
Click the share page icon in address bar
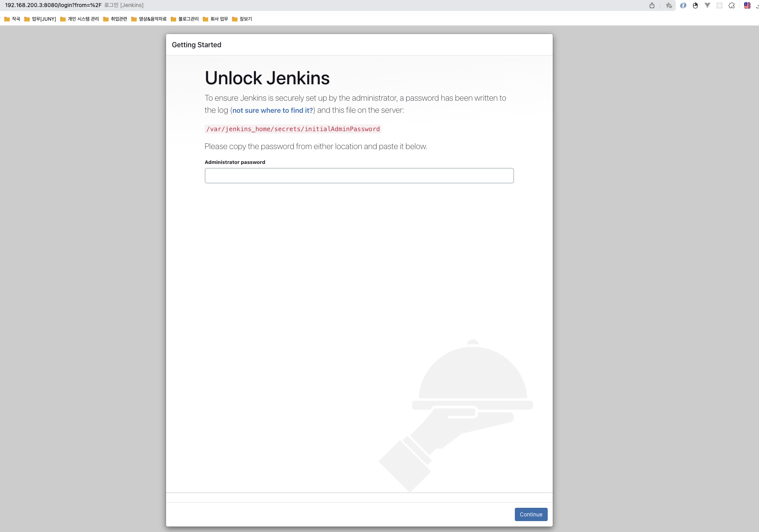(x=652, y=5)
